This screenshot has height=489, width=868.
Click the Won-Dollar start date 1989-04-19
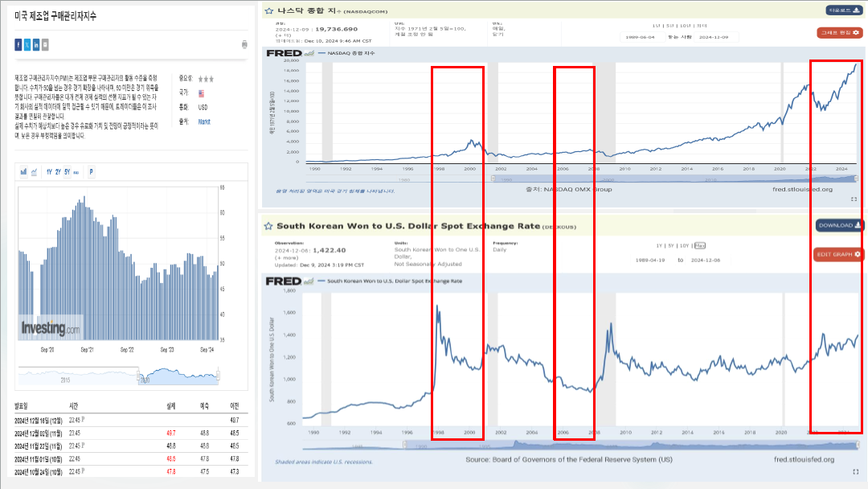pos(650,260)
